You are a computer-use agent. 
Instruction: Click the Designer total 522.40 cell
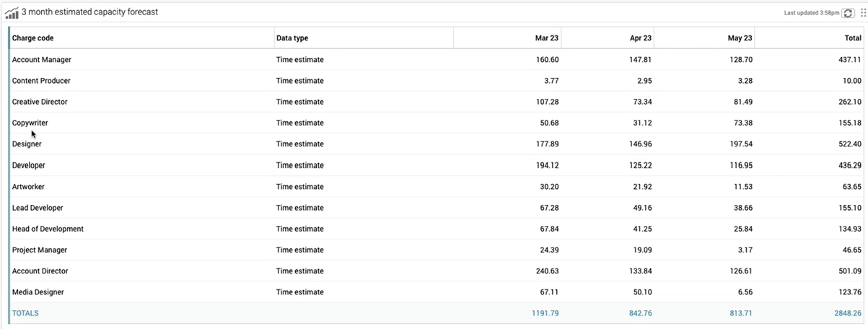click(x=849, y=144)
